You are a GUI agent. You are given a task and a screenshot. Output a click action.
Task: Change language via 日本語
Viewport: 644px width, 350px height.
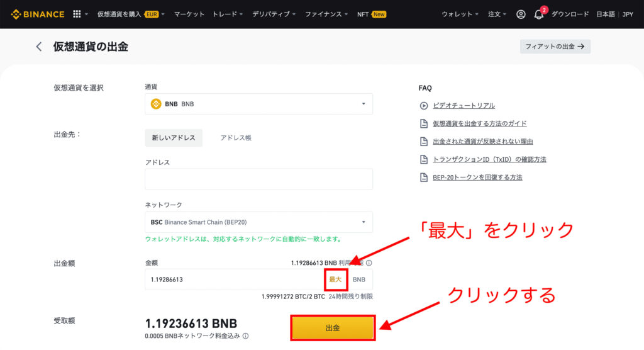[606, 14]
